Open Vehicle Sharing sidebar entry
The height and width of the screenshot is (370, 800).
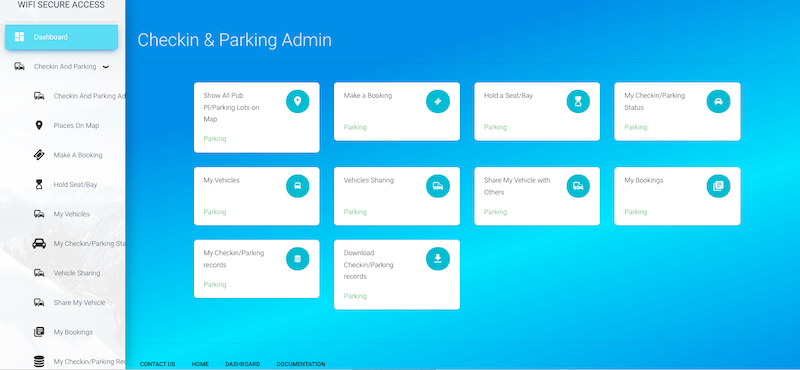[x=77, y=274]
